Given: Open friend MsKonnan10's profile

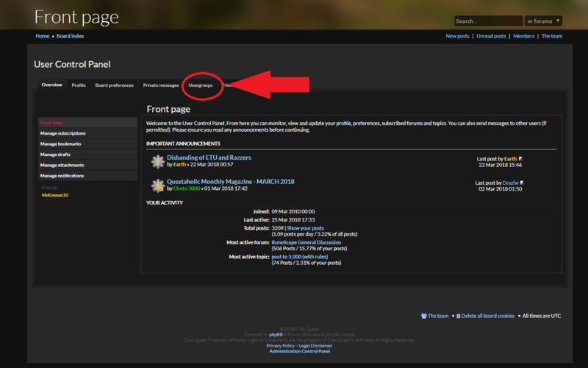Looking at the screenshot, I should click(54, 195).
